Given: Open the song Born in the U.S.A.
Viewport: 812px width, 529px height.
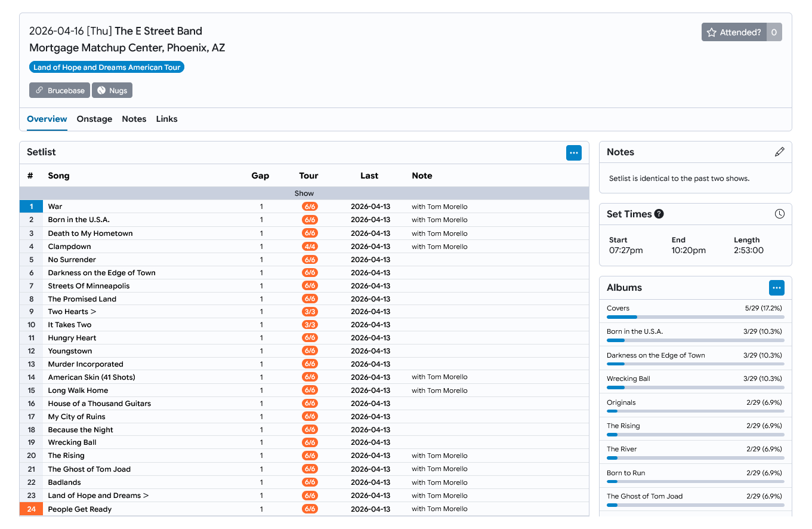Looking at the screenshot, I should click(79, 220).
